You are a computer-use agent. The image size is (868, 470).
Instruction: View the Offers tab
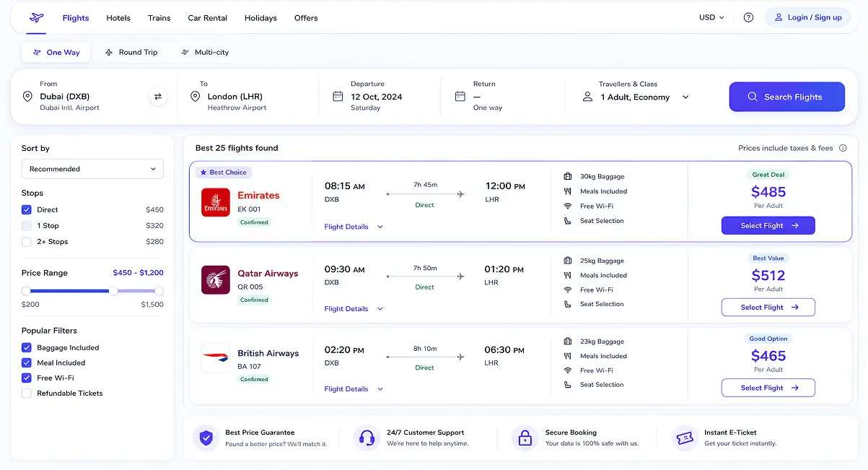pos(306,18)
